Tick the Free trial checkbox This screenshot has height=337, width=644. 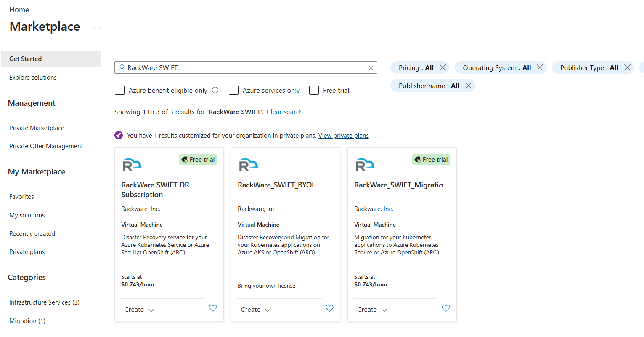(314, 90)
